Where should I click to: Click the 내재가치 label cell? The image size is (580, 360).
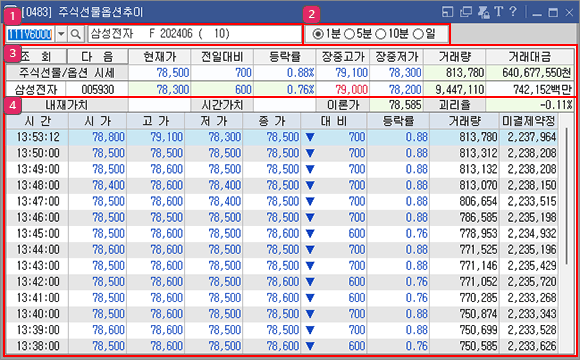(67, 105)
